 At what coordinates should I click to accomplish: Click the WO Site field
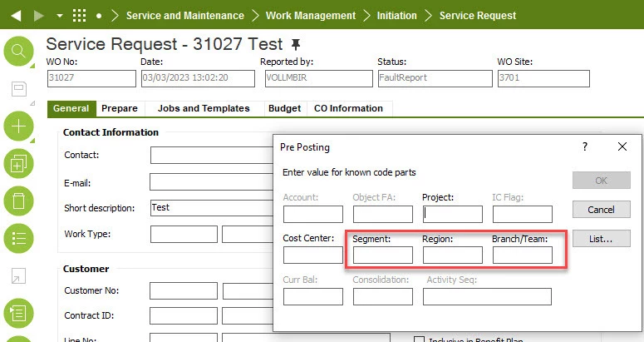tap(543, 78)
